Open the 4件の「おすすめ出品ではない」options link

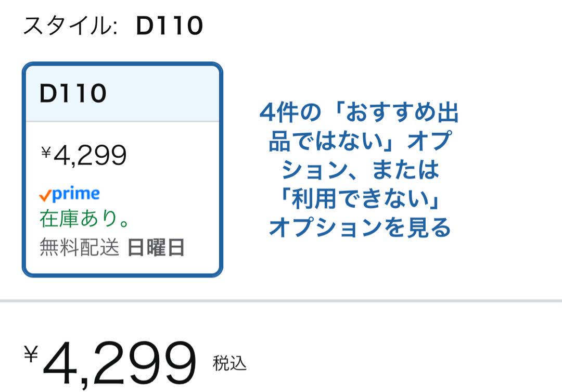(x=360, y=169)
